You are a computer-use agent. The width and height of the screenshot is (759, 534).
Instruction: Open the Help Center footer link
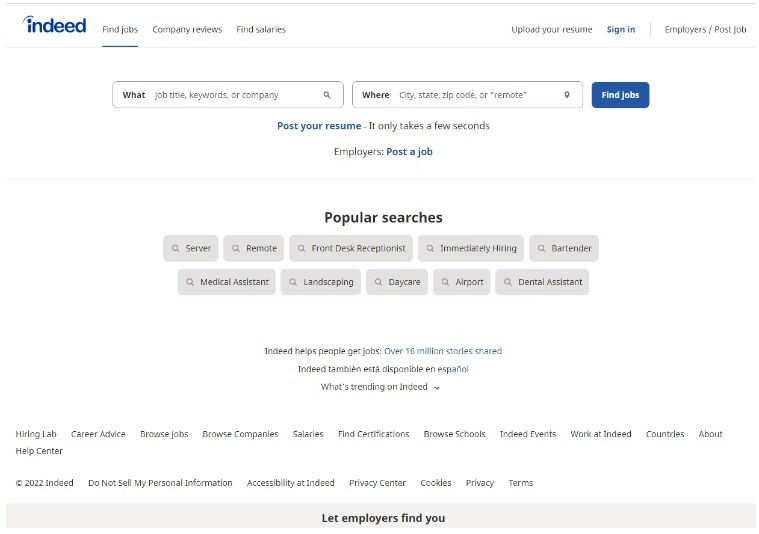point(39,451)
